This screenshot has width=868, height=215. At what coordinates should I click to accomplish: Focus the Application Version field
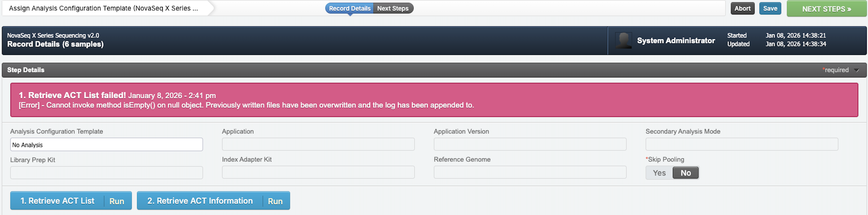click(530, 144)
